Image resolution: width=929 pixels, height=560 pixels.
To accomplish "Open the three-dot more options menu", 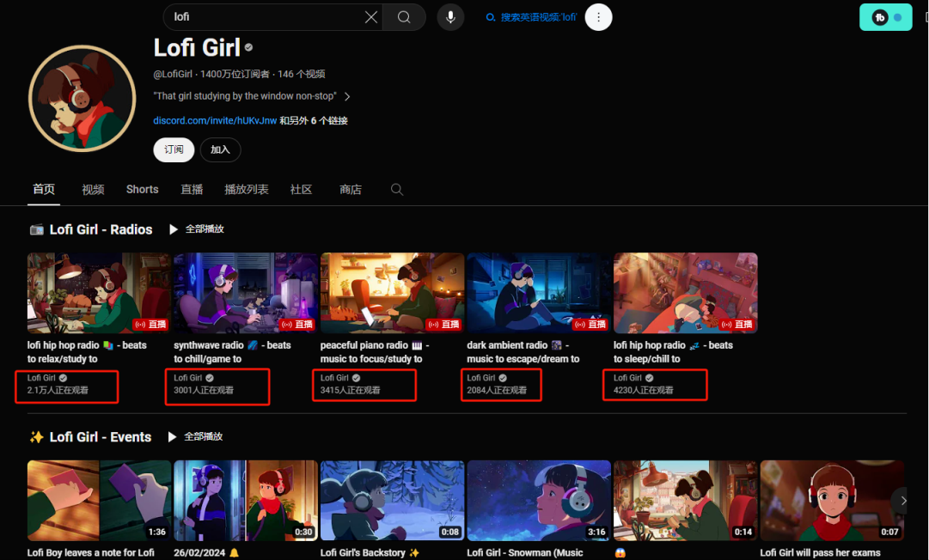I will pos(599,17).
